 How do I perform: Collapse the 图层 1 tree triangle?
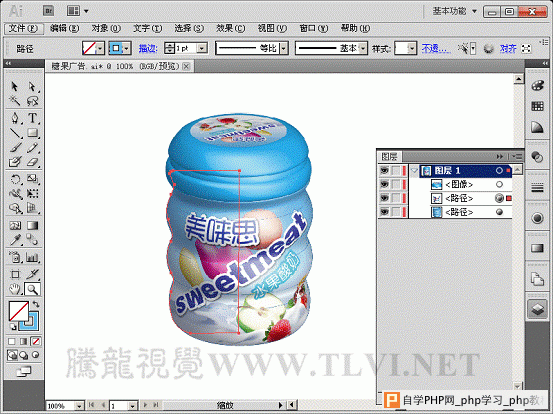click(414, 171)
